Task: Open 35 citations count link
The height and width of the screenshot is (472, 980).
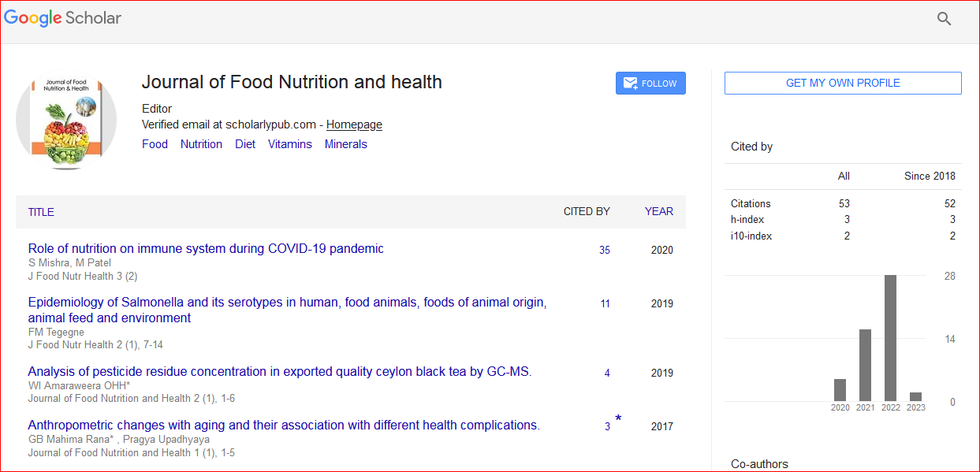Action: 605,250
